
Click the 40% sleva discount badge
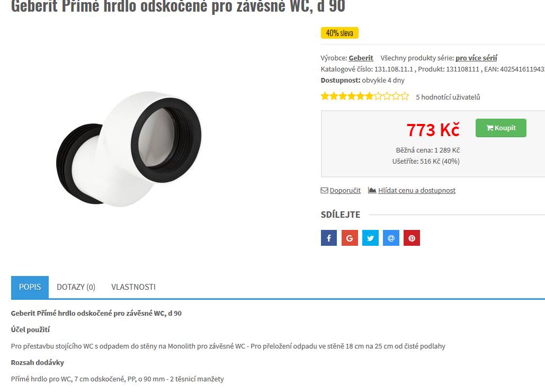(x=339, y=33)
